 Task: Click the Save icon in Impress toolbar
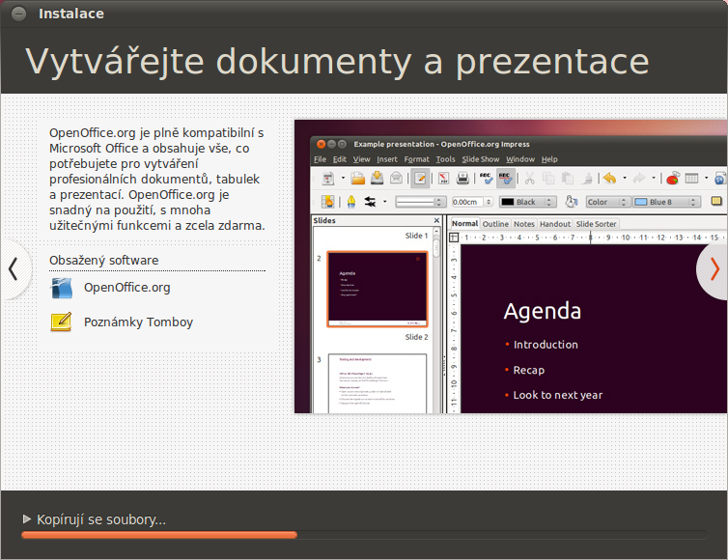377,178
